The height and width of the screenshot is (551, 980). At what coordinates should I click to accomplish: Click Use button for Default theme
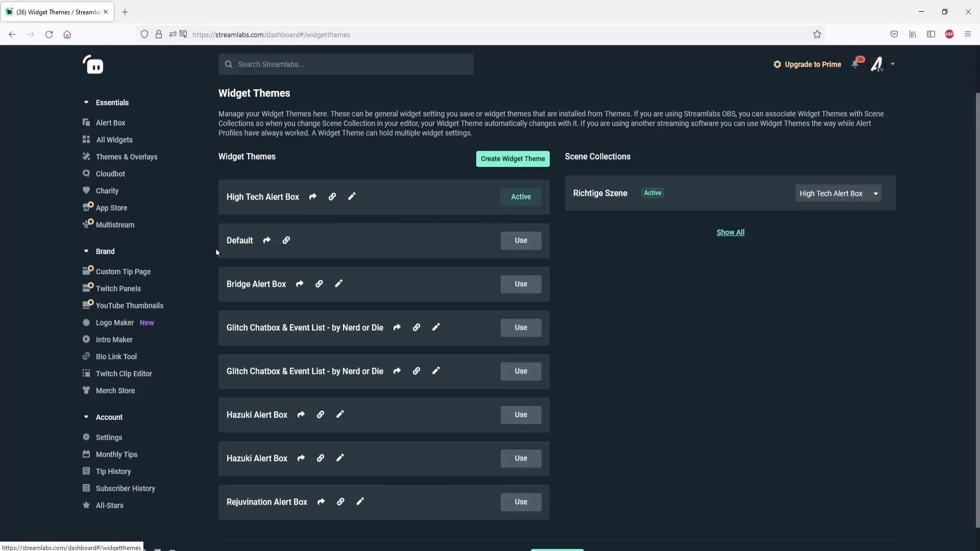click(x=521, y=240)
